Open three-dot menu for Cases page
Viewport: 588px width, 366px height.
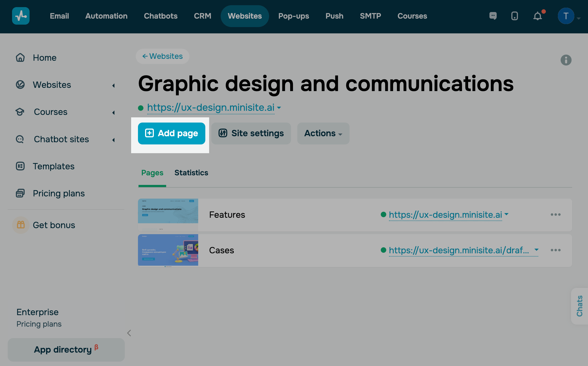pyautogui.click(x=555, y=250)
